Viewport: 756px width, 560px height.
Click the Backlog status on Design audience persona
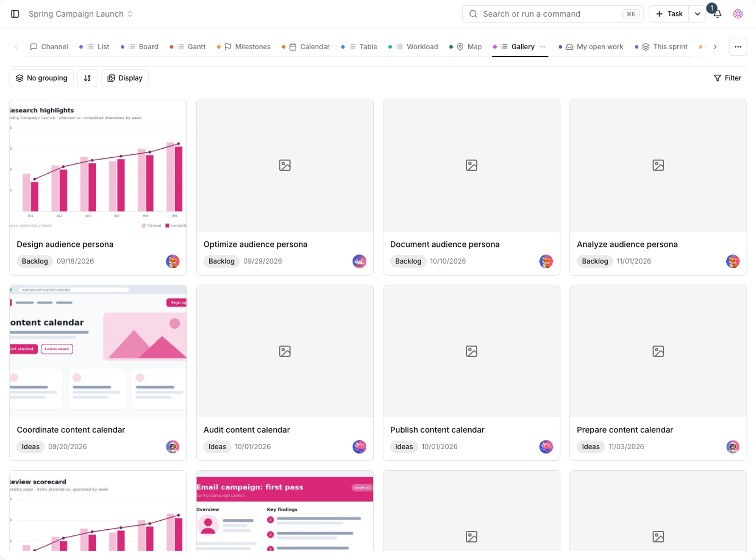[35, 261]
